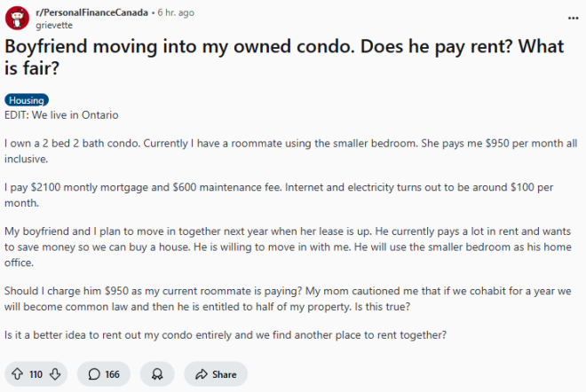
Task: Give an award to this post
Action: (x=157, y=373)
